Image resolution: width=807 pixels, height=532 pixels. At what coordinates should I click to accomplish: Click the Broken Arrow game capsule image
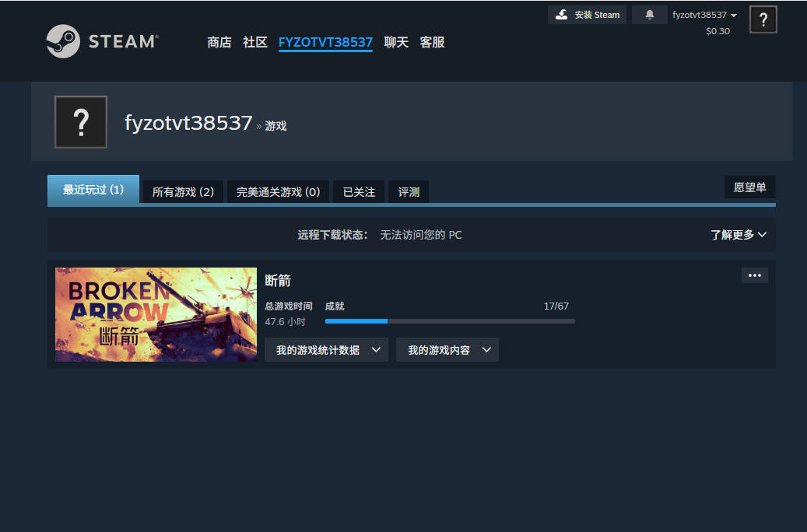coord(155,314)
